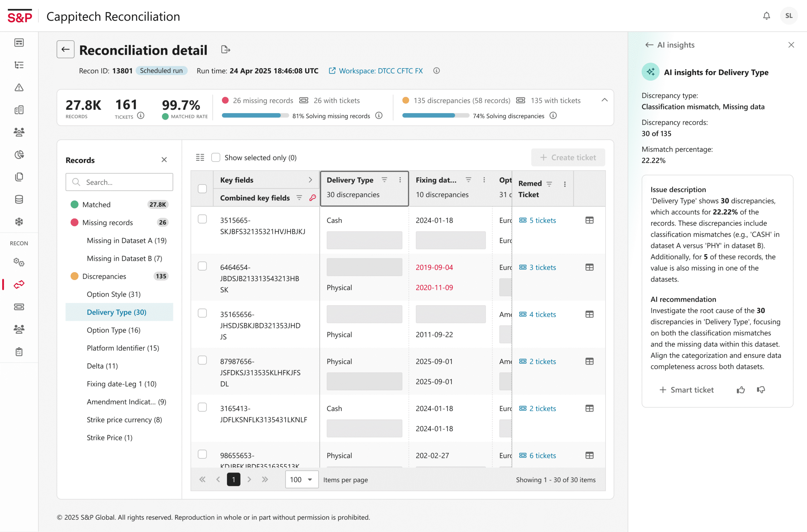807x532 pixels.
Task: Open Workspace: DTCC CFTC FX link
Action: (376, 71)
